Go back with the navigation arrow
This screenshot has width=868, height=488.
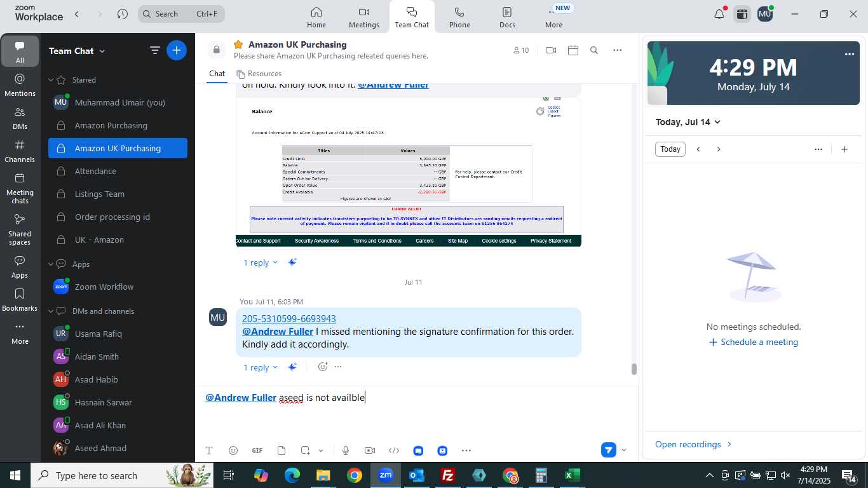77,14
